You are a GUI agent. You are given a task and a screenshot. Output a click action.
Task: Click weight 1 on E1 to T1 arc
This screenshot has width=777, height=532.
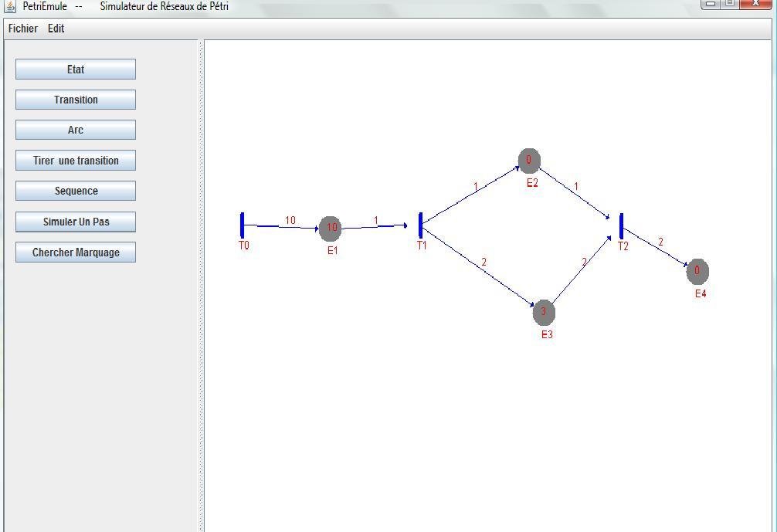pos(376,220)
